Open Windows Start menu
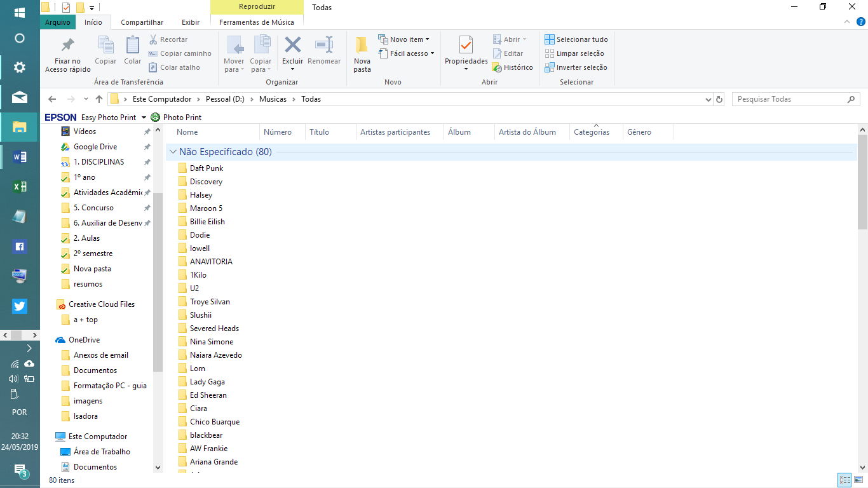Screen dimensions: 868x488 [x=20, y=13]
